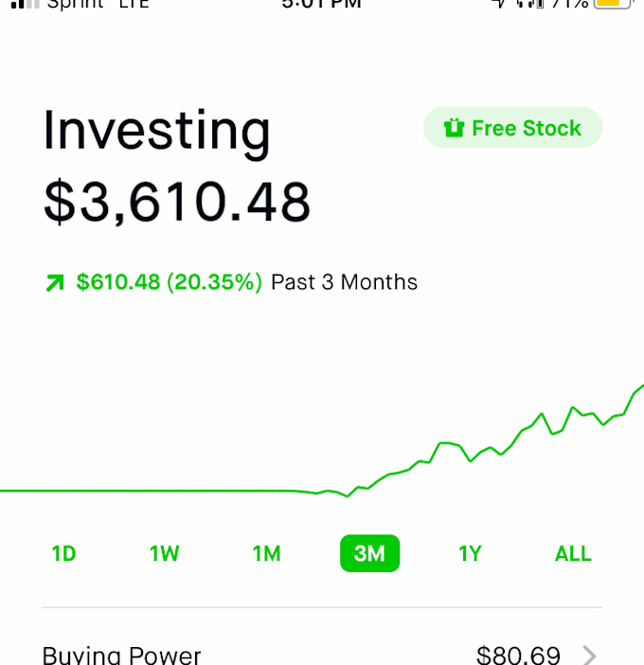Switch chart to 1M range
This screenshot has width=644, height=665.
tap(266, 553)
